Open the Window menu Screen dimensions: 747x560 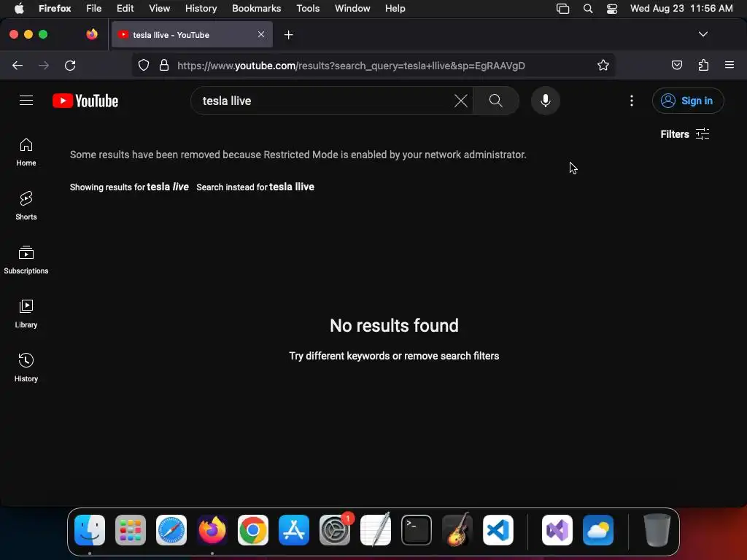[x=352, y=9]
